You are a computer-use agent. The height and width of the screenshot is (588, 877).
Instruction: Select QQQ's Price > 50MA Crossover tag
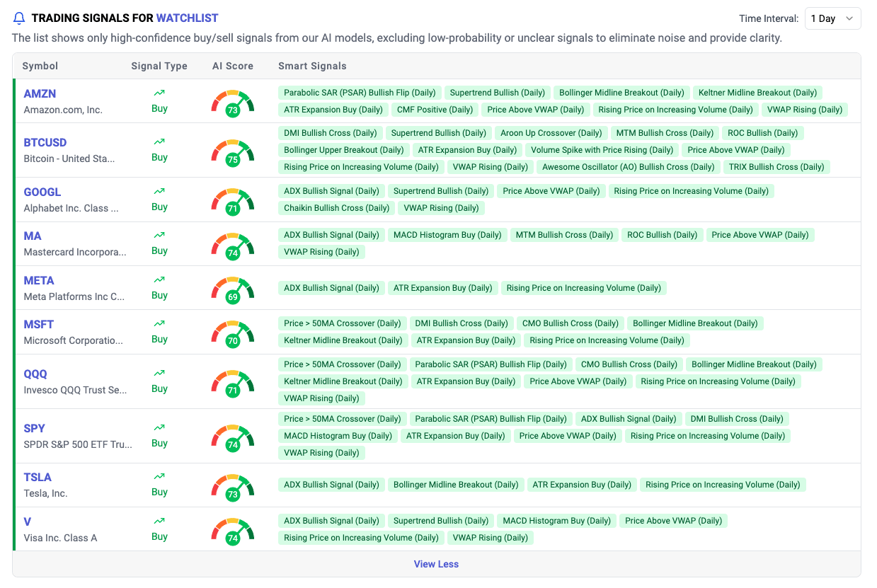(342, 364)
